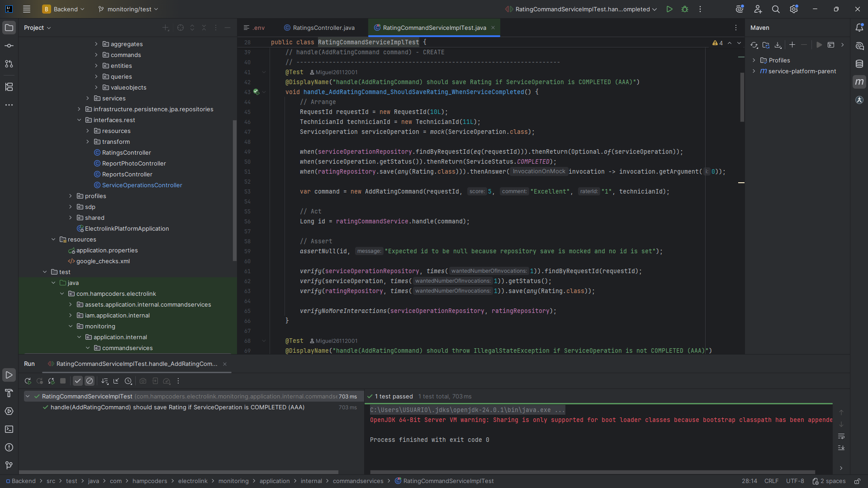Click UTF-8 encoding in status bar

(x=795, y=481)
